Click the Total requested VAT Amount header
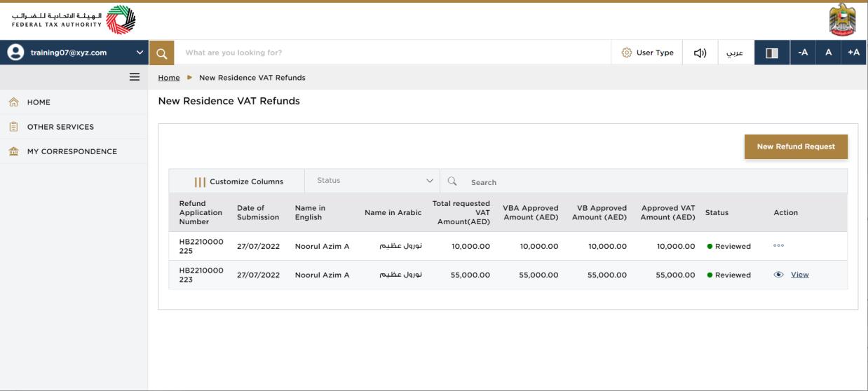This screenshot has width=868, height=391. (461, 212)
